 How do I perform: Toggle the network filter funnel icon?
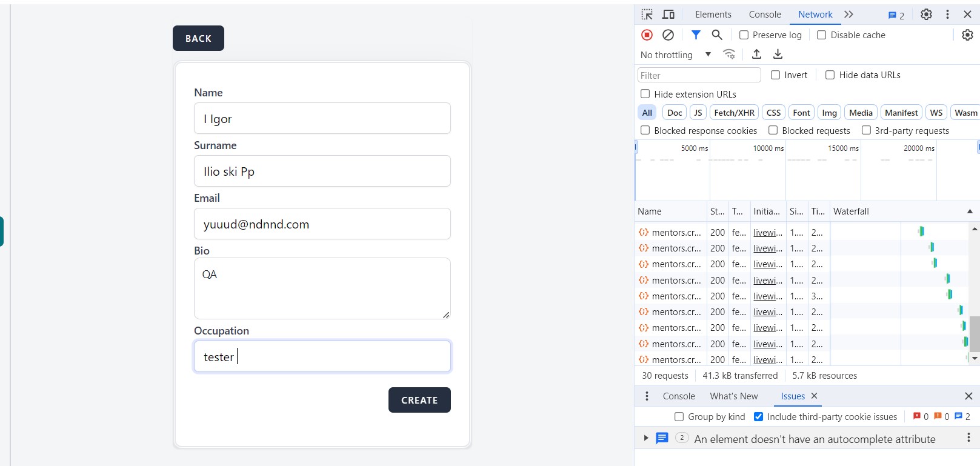click(x=696, y=35)
